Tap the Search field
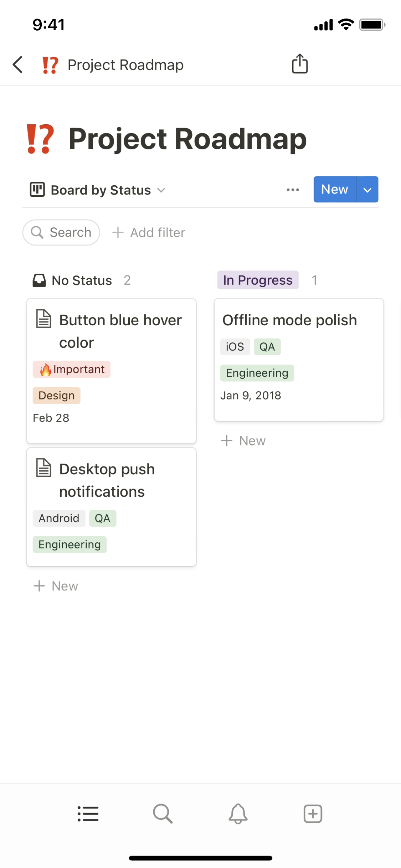 coord(61,233)
